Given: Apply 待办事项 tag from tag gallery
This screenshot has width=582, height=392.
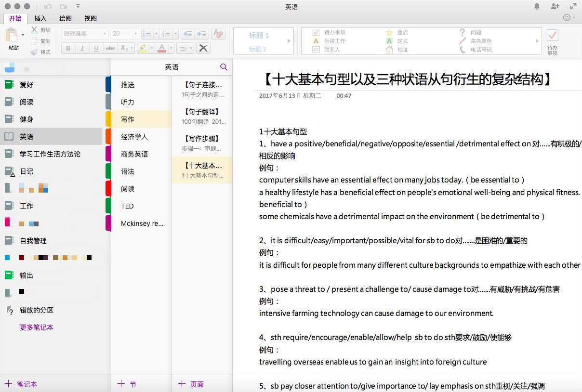Looking at the screenshot, I should coord(329,32).
